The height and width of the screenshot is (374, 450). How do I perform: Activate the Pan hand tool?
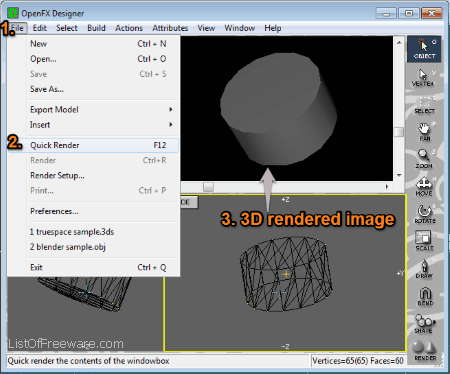(424, 132)
